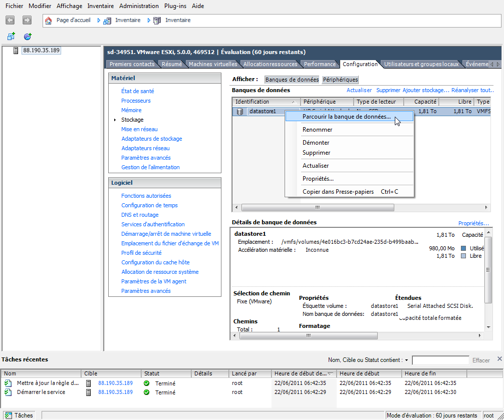Open the Machines virtuelles tab

(x=213, y=64)
